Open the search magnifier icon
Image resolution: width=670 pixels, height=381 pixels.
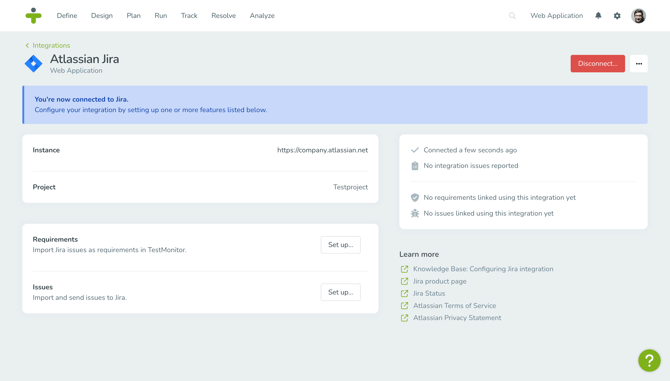pyautogui.click(x=512, y=16)
